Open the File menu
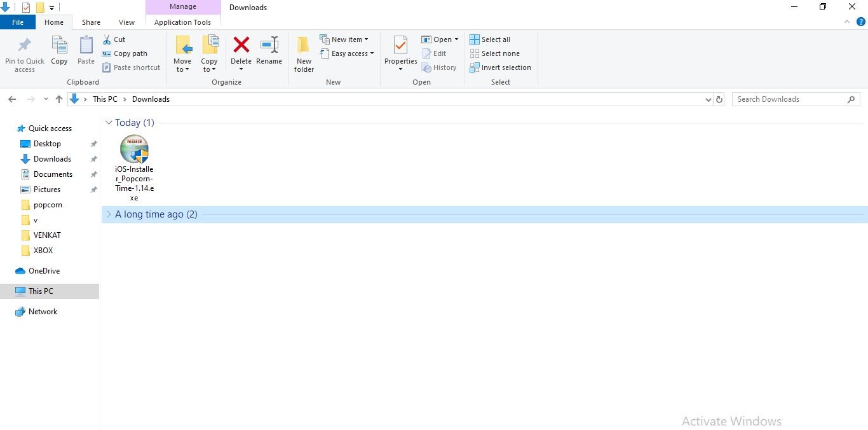The width and height of the screenshot is (868, 430). click(18, 22)
